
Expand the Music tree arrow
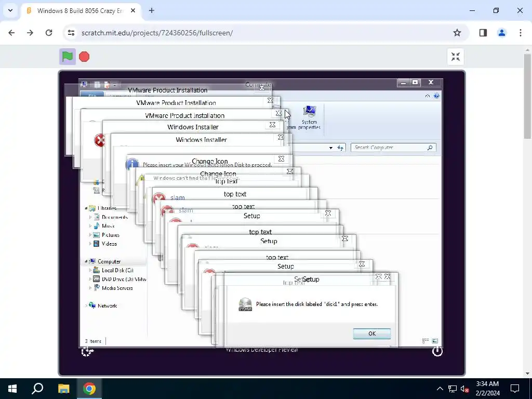coord(90,226)
